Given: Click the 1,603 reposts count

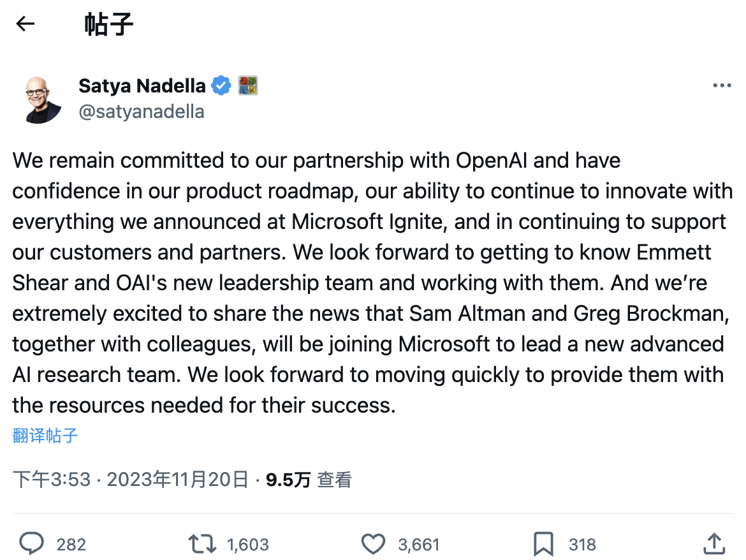Looking at the screenshot, I should coord(248,544).
